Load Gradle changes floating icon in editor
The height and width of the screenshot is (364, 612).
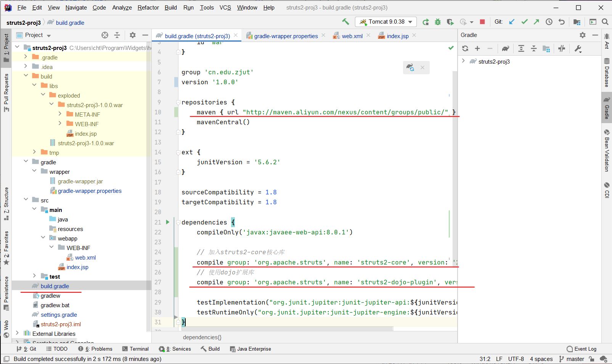point(410,67)
